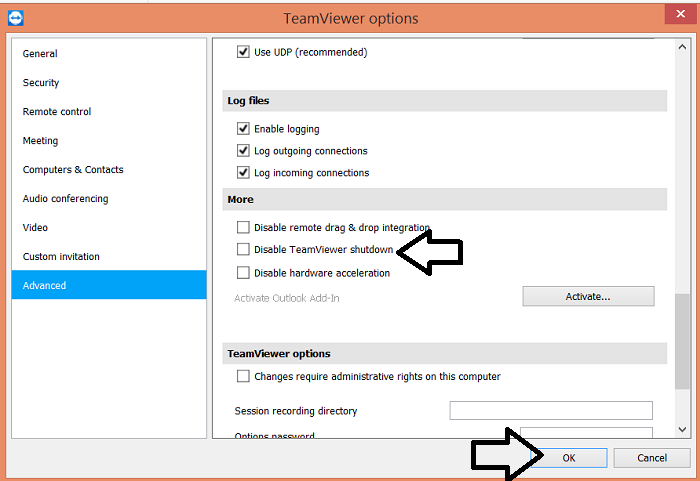The width and height of the screenshot is (700, 481).
Task: Disable Log outgoing connections
Action: (x=243, y=151)
